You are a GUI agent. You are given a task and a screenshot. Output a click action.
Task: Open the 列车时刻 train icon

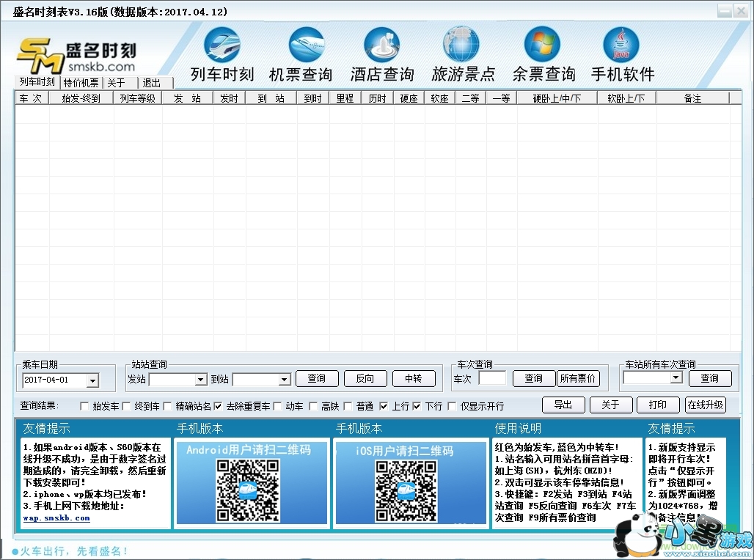pos(222,45)
